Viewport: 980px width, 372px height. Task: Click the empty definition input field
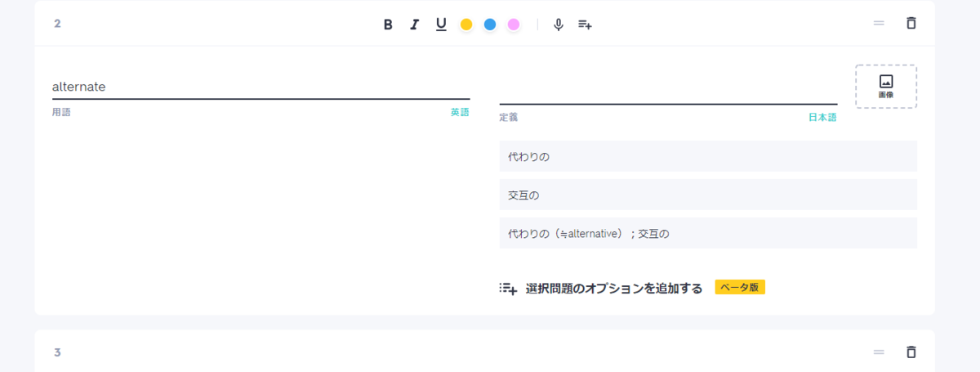coord(668,92)
